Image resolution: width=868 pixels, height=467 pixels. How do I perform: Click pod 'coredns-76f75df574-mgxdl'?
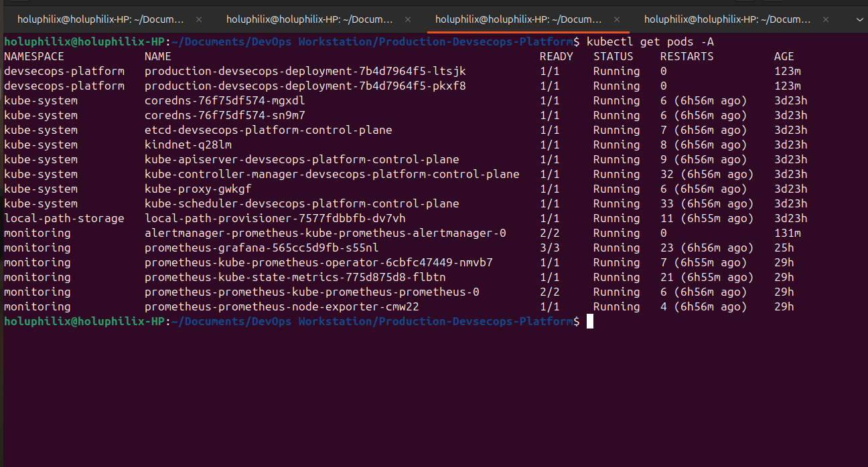pyautogui.click(x=225, y=100)
